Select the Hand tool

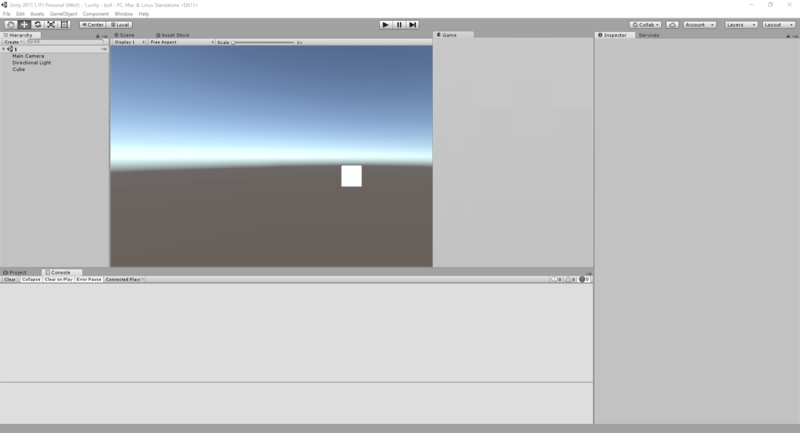tap(10, 24)
